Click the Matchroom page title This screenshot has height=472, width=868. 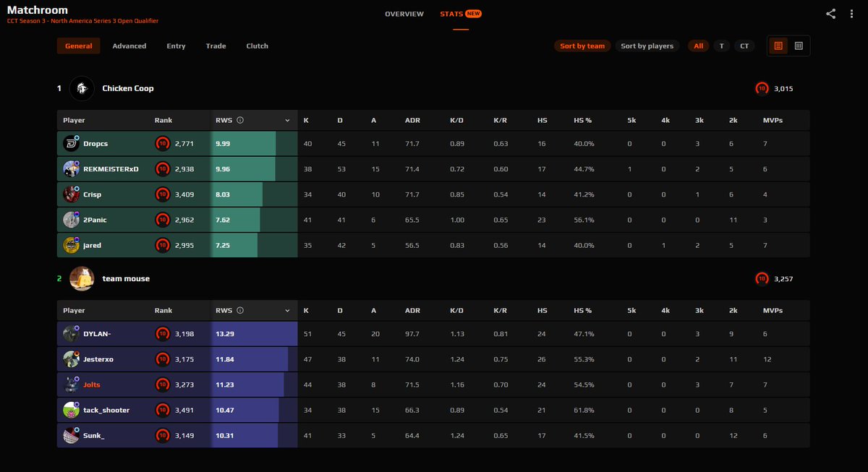click(x=38, y=10)
